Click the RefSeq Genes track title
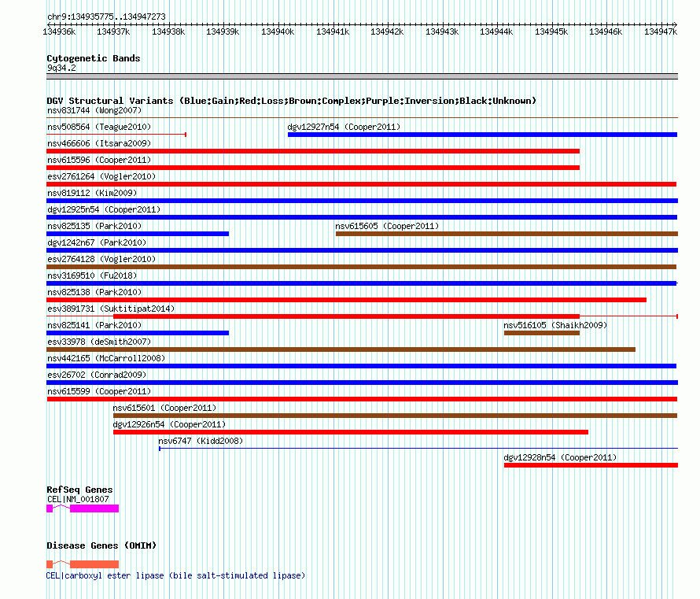This screenshot has width=700, height=599. tap(79, 490)
